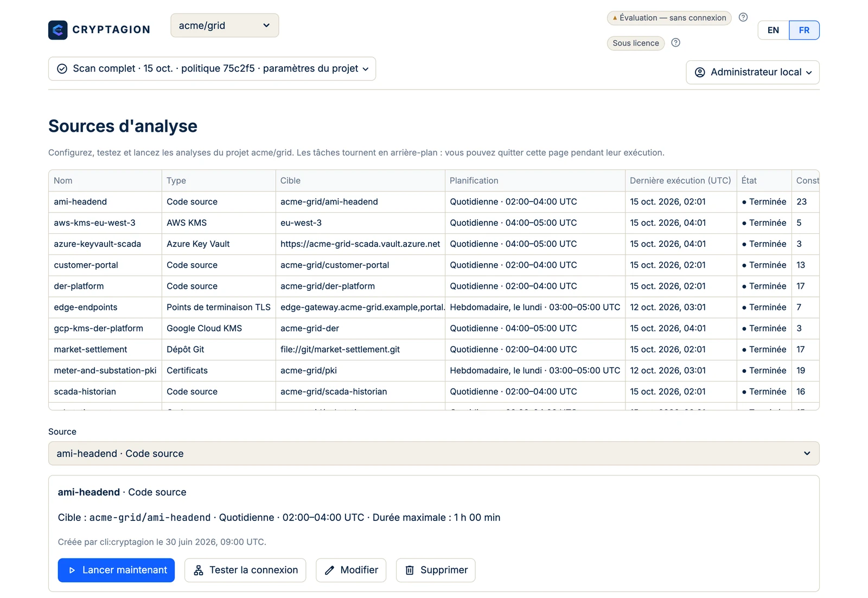The height and width of the screenshot is (598, 868).
Task: Click Terminée status in edge-endpoints row
Action: (x=764, y=307)
